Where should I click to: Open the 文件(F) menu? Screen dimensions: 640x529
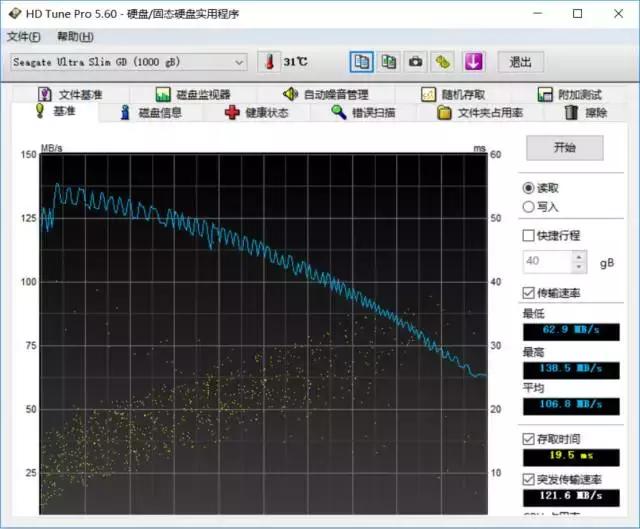[x=24, y=37]
